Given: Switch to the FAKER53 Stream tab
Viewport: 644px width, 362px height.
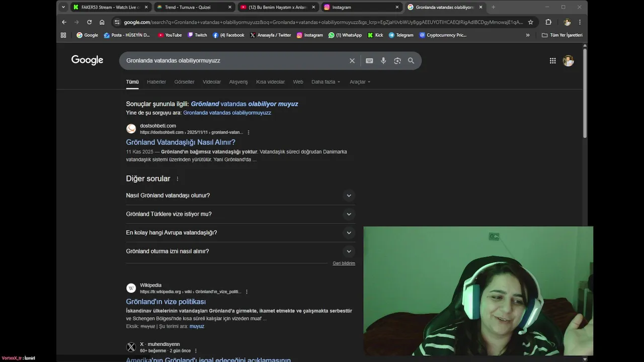Looking at the screenshot, I should coord(111,7).
